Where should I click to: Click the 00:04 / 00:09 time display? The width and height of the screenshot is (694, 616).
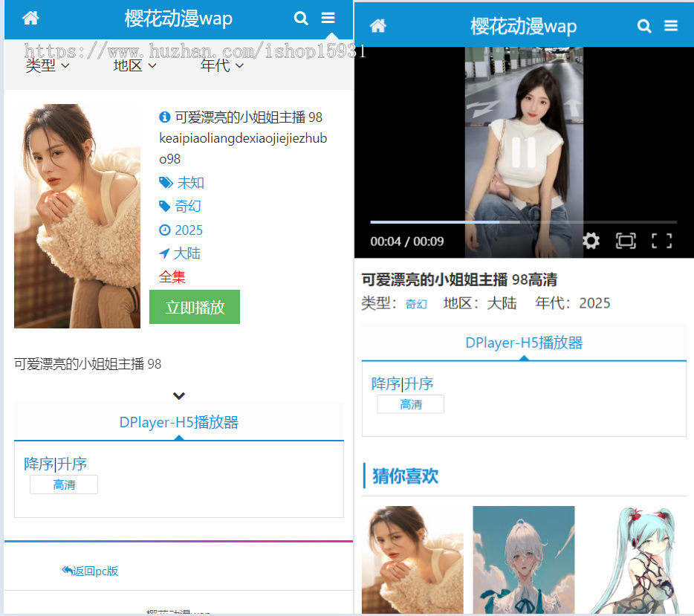406,241
